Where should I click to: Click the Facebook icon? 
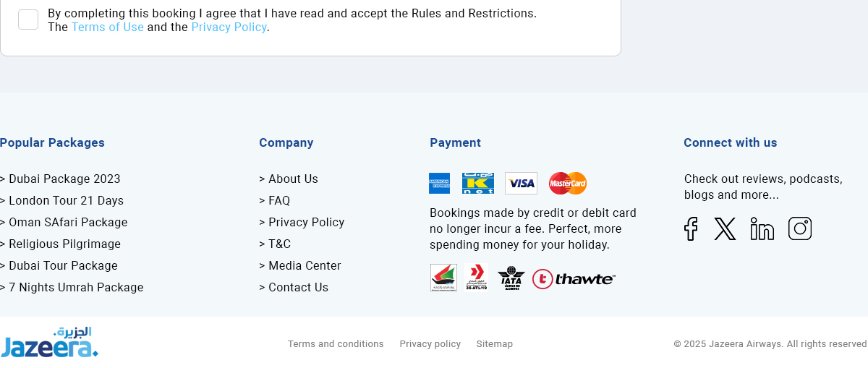tap(691, 228)
